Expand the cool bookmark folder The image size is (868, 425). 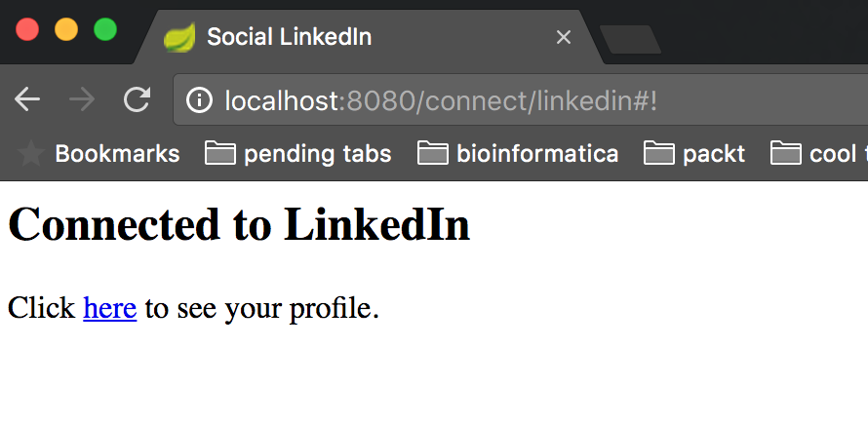[x=818, y=153]
